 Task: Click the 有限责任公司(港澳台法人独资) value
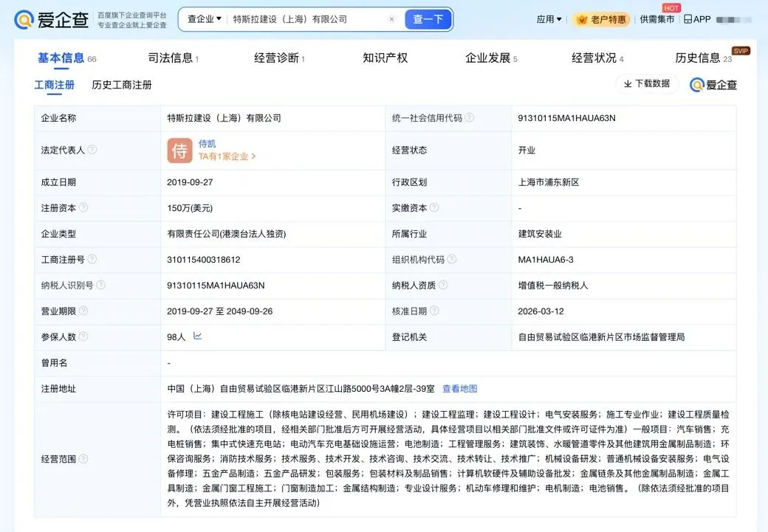[227, 234]
